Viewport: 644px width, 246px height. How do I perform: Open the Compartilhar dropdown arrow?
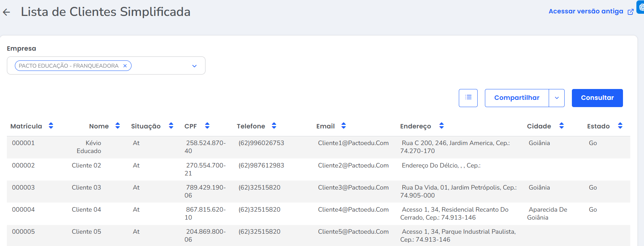[557, 98]
